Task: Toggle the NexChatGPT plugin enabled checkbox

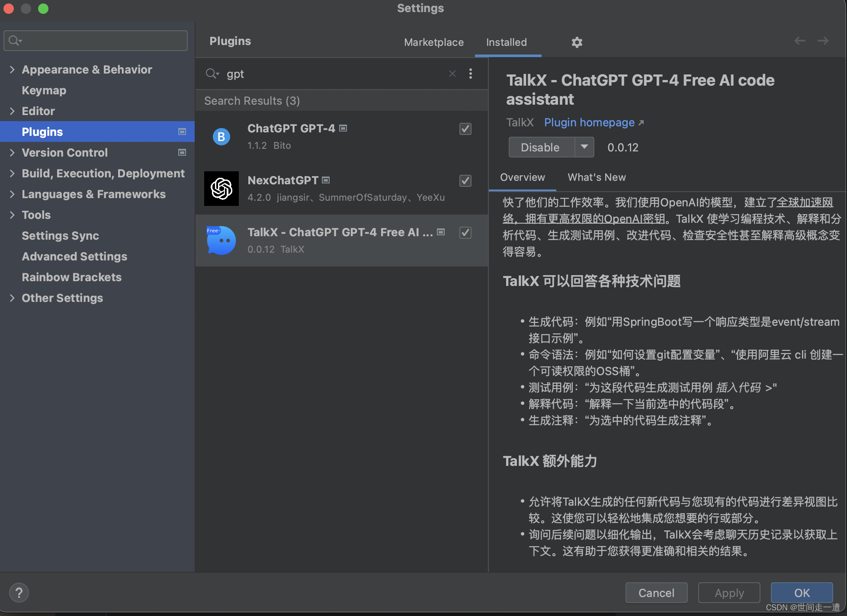Action: coord(465,181)
